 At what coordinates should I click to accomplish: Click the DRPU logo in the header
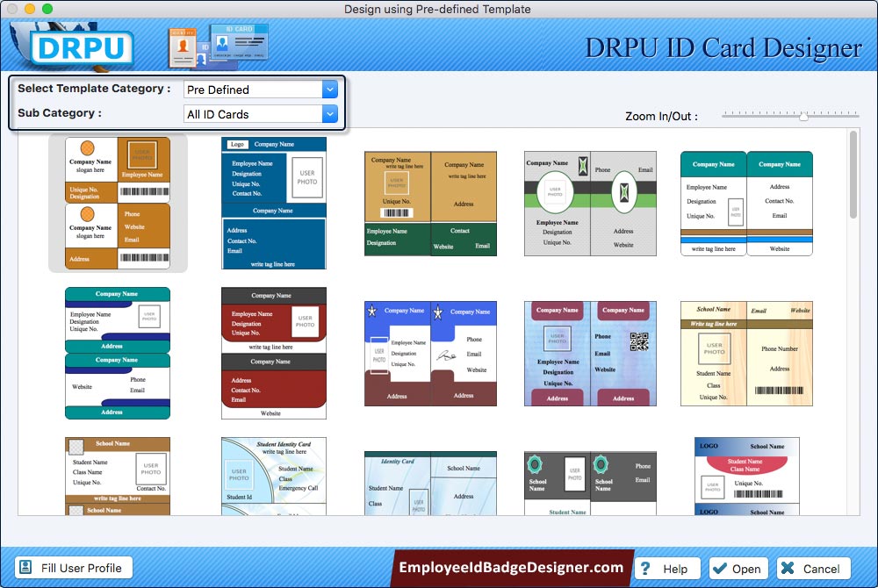pos(82,47)
